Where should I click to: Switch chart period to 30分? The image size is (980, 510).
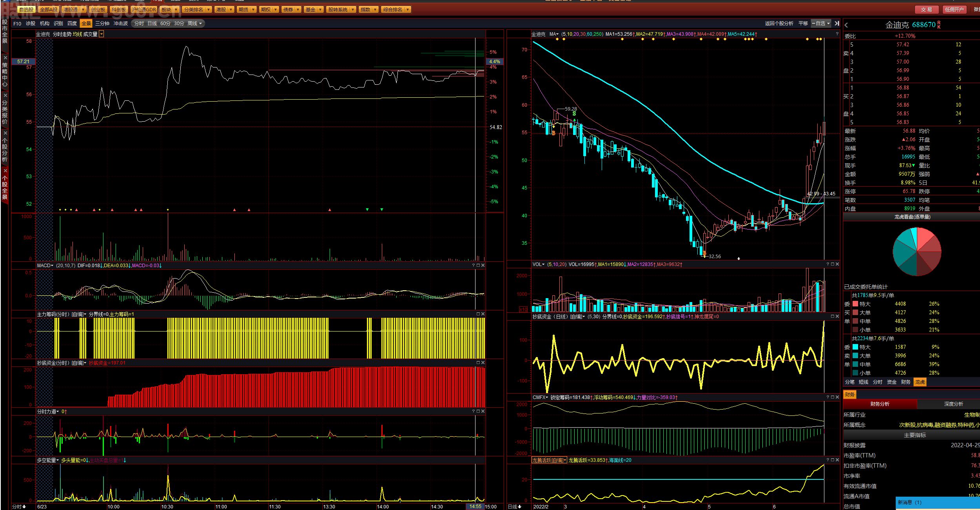pyautogui.click(x=179, y=24)
